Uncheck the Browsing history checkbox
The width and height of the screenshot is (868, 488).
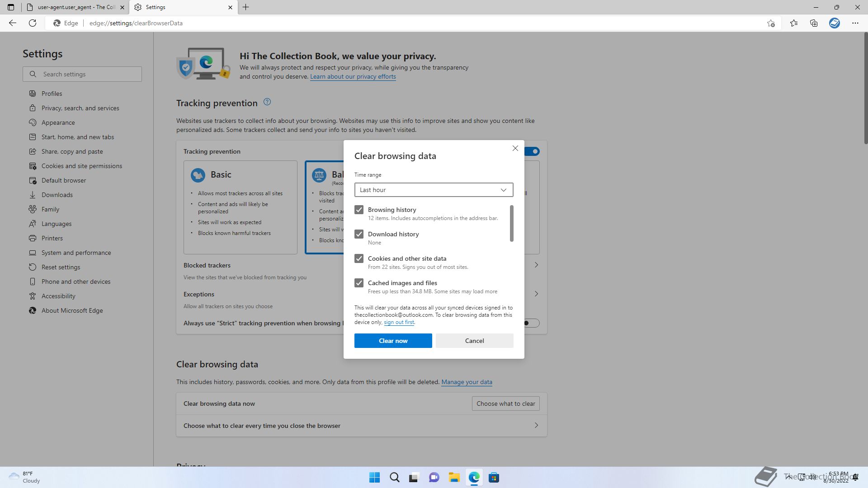[359, 210]
